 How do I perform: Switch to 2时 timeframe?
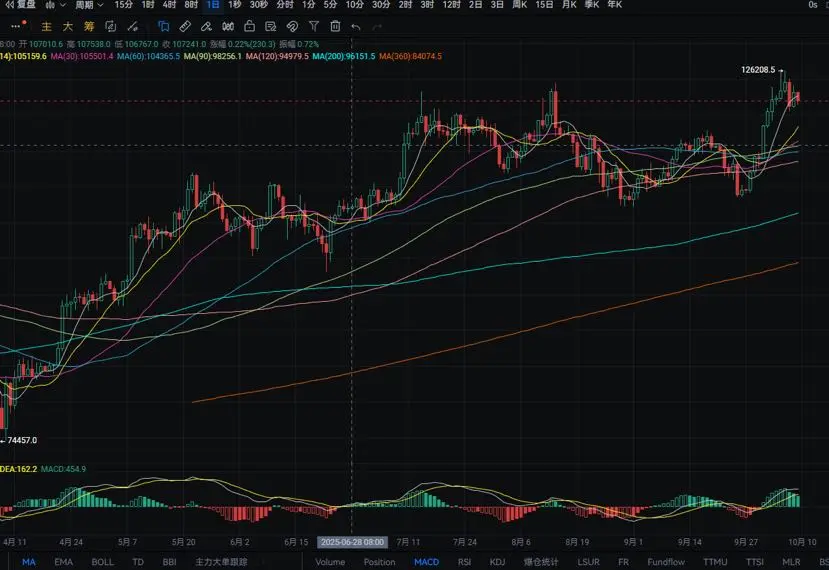point(406,5)
